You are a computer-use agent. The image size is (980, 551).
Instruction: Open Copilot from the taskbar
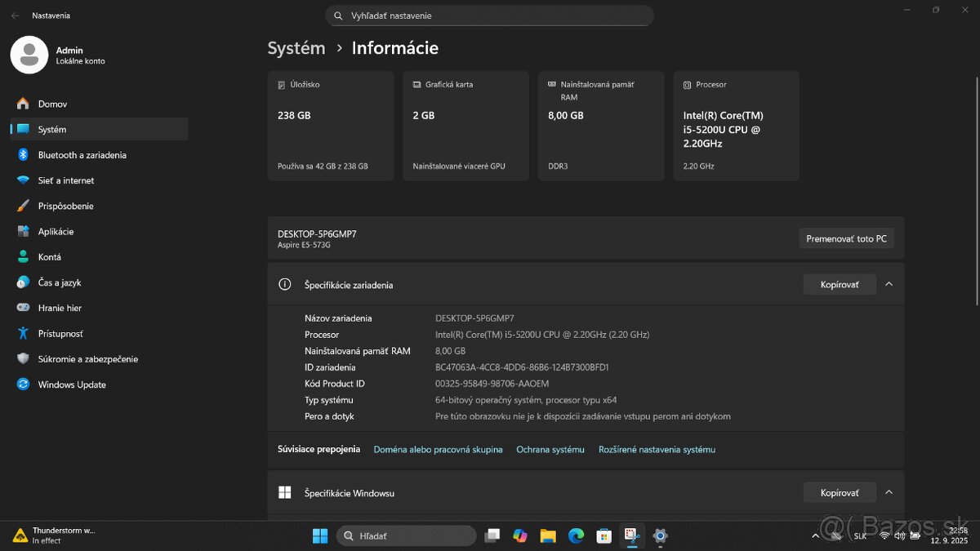tap(520, 535)
